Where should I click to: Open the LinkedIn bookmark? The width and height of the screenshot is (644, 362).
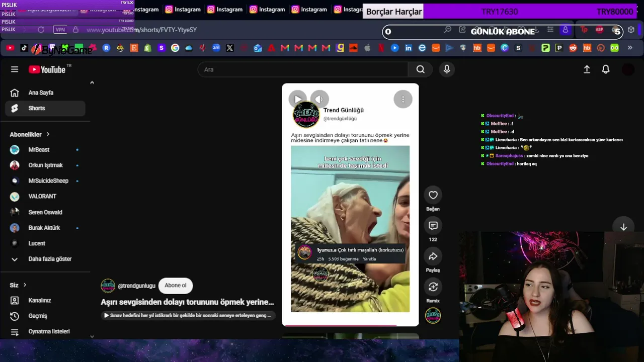[x=409, y=48]
